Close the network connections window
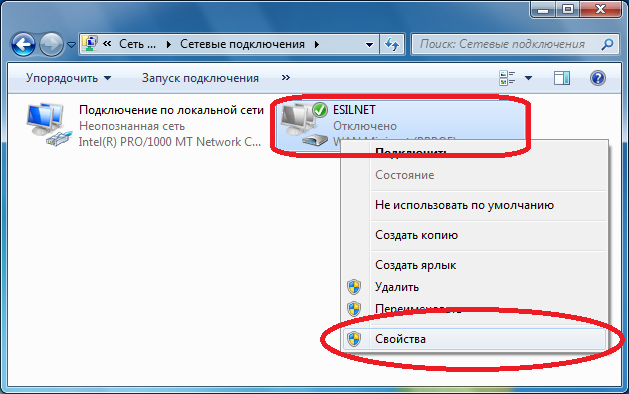The width and height of the screenshot is (629, 394). (601, 9)
